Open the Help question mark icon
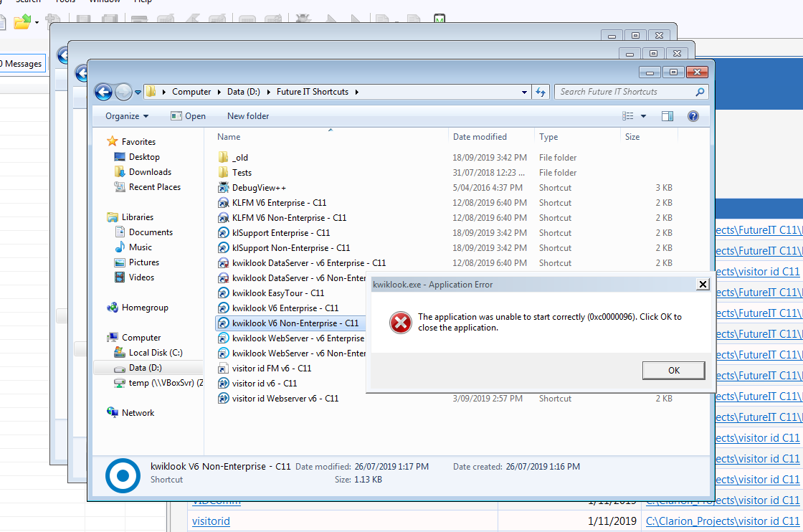803x532 pixels. [x=693, y=116]
